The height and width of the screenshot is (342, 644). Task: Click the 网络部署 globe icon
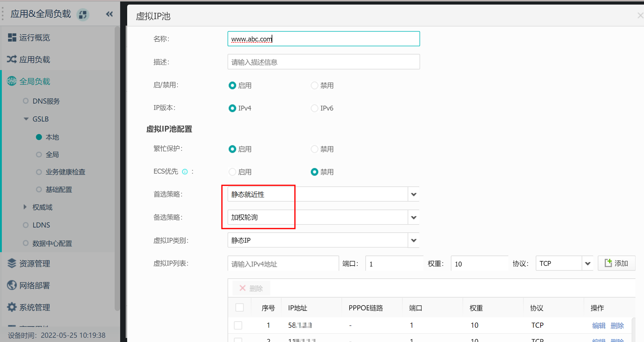point(12,285)
